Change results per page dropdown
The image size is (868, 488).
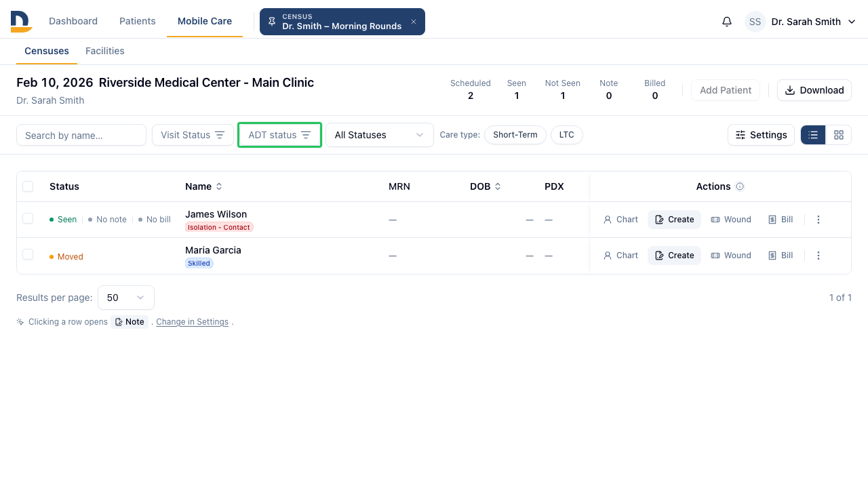coord(126,298)
